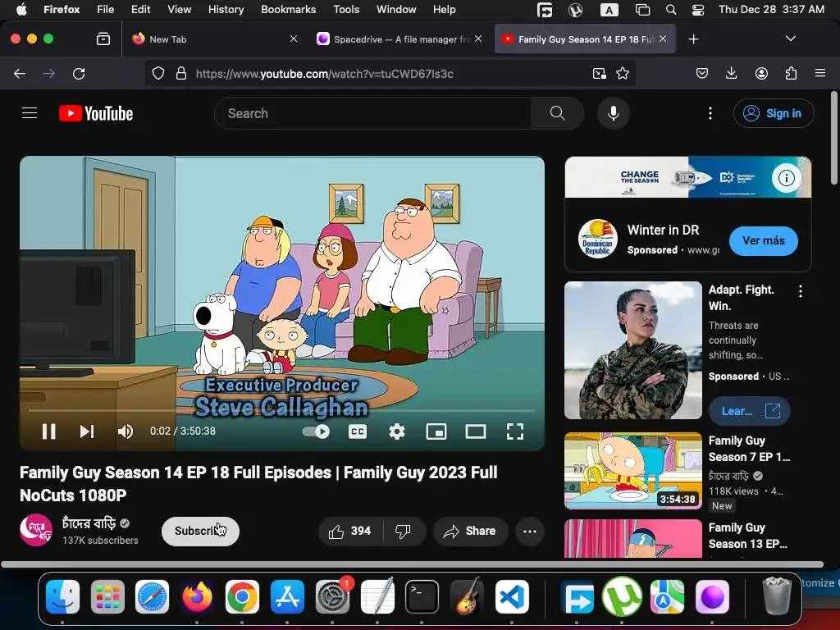Screen dimensions: 840x630
Task: View site security lock info
Action: pyautogui.click(x=181, y=73)
